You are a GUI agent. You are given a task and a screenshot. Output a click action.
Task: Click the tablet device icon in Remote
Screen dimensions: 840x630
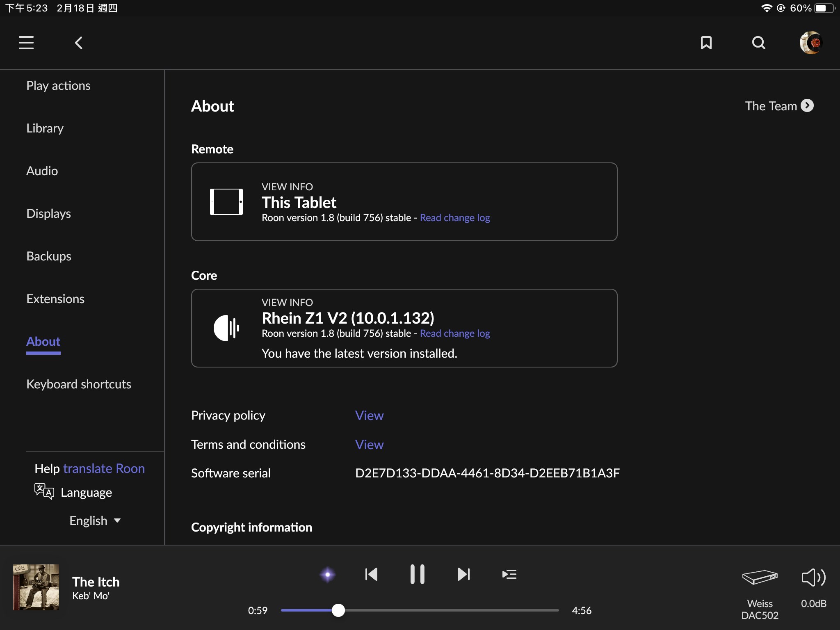[226, 202]
